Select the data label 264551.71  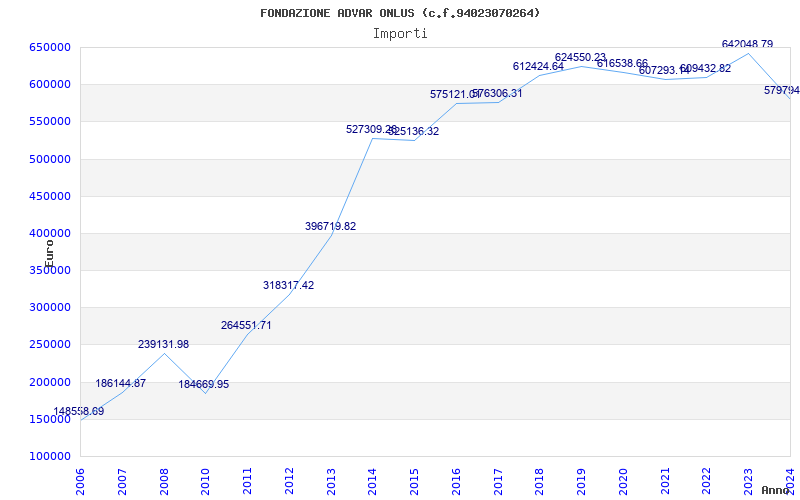[246, 325]
